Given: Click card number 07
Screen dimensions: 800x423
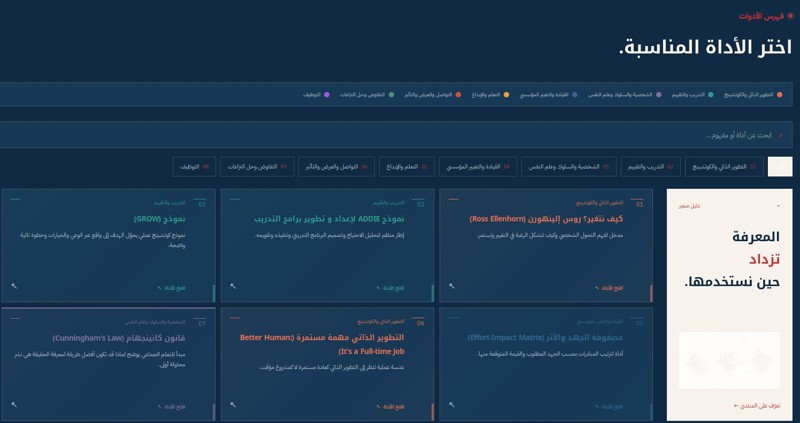Looking at the screenshot, I should [202, 322].
